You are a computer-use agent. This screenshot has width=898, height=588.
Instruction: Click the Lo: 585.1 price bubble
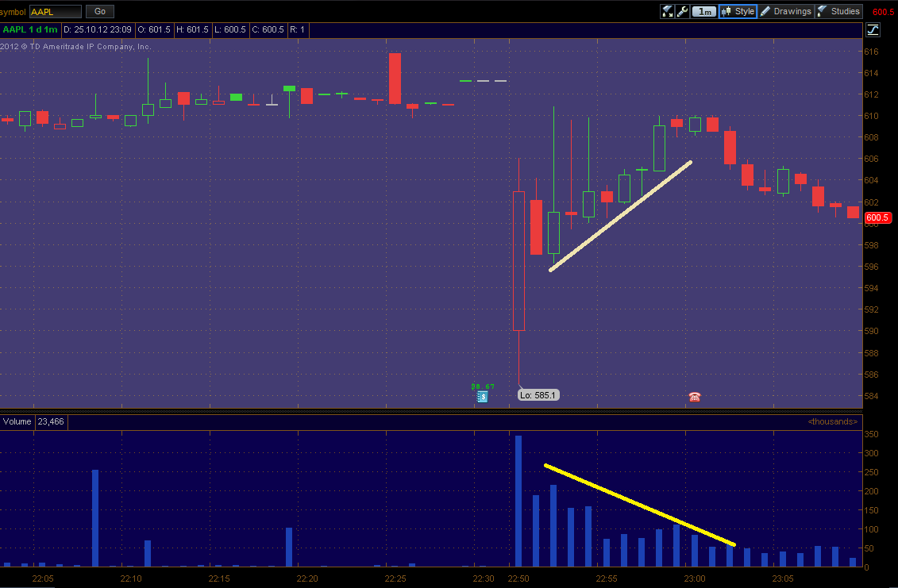(538, 395)
